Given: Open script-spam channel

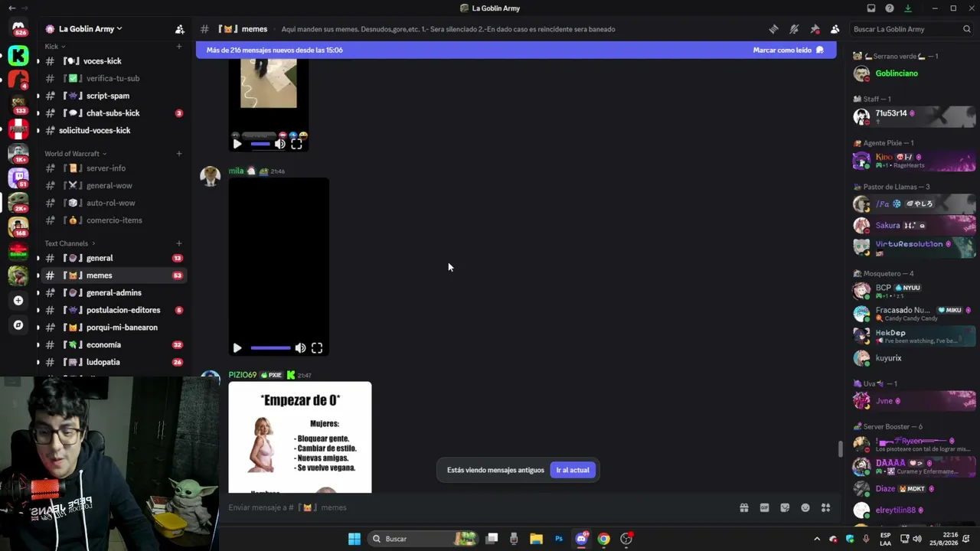Looking at the screenshot, I should pos(113,96).
